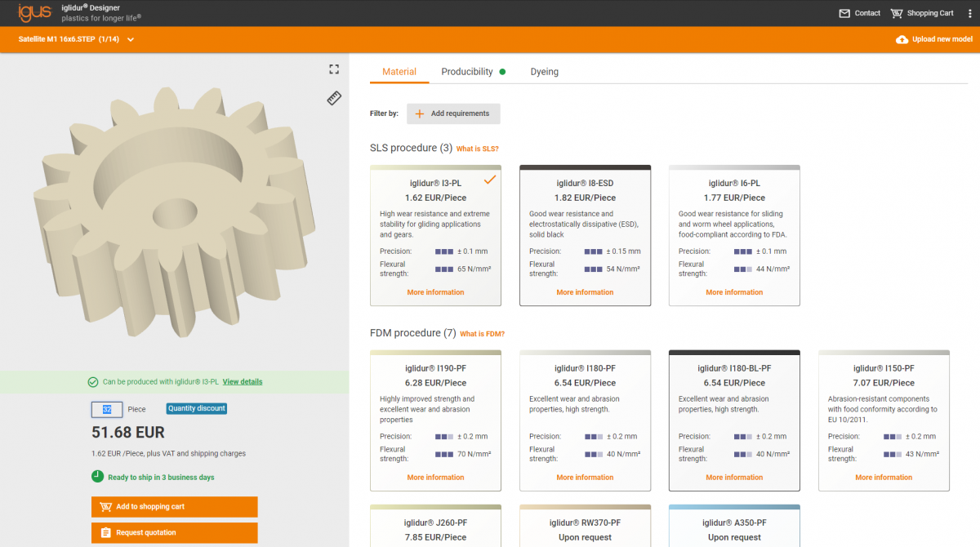Image resolution: width=980 pixels, height=547 pixels.
Task: Open the Shopping Cart icon
Action: point(897,13)
